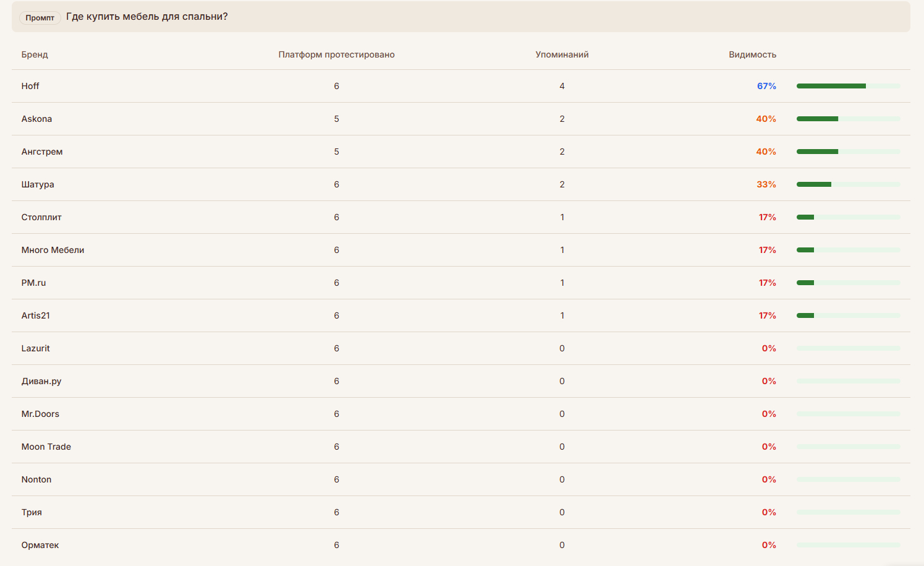Click the PM.ru brand name
The width and height of the screenshot is (924, 566).
(x=33, y=283)
